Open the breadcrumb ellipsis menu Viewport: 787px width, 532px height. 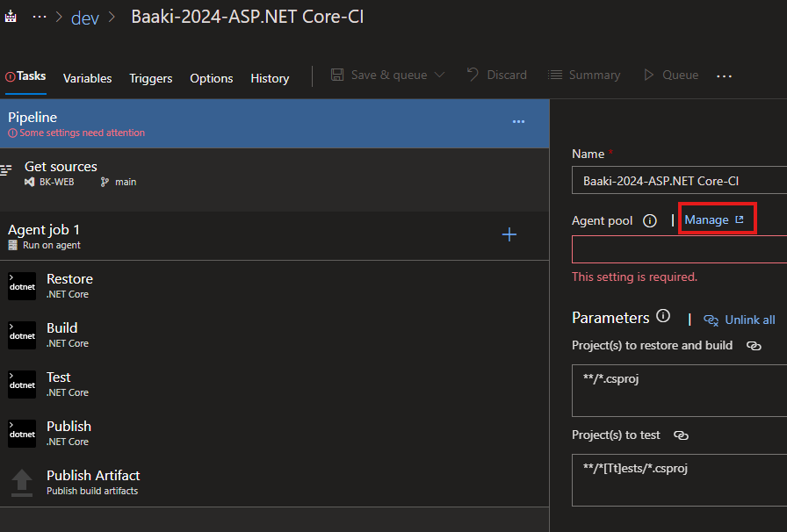[40, 17]
